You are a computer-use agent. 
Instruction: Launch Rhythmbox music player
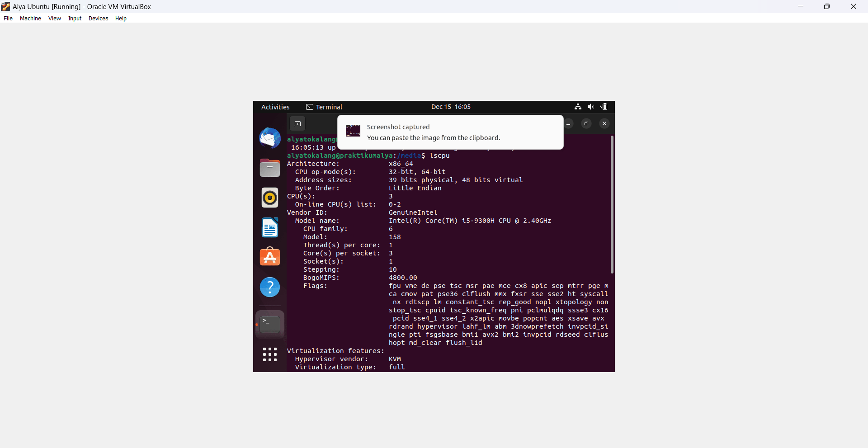click(270, 198)
